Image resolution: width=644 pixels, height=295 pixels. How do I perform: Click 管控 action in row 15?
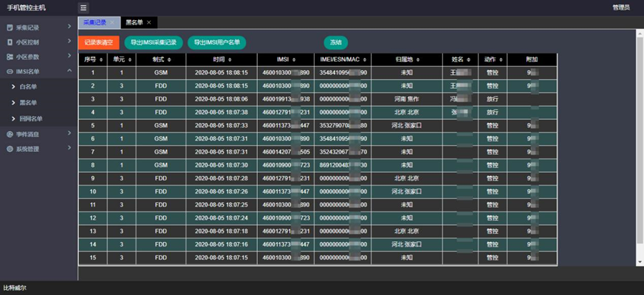(x=493, y=258)
